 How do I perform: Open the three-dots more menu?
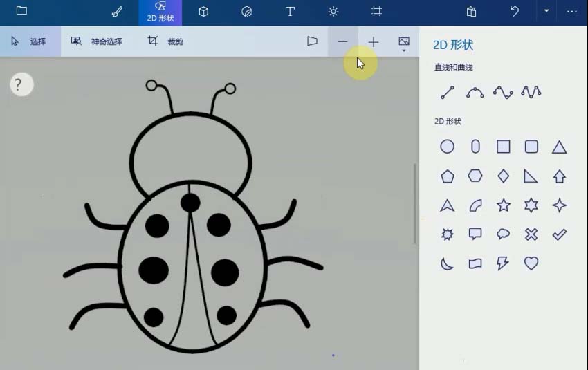point(572,12)
